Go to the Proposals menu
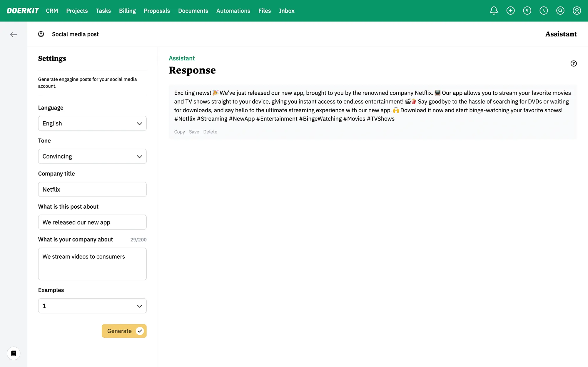 (x=157, y=11)
